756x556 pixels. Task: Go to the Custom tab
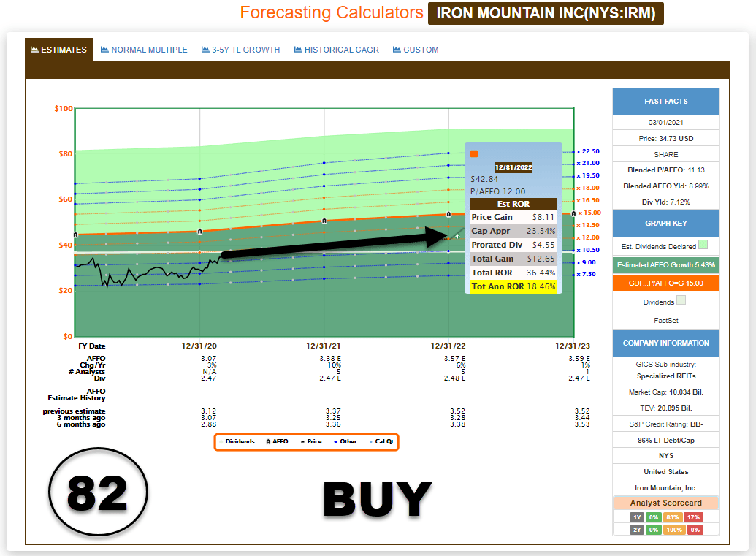(416, 50)
